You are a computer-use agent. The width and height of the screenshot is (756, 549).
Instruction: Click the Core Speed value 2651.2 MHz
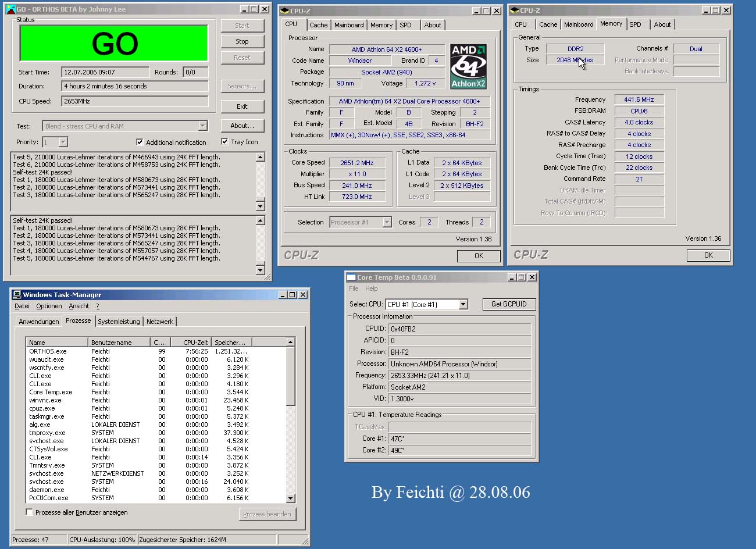tap(357, 163)
